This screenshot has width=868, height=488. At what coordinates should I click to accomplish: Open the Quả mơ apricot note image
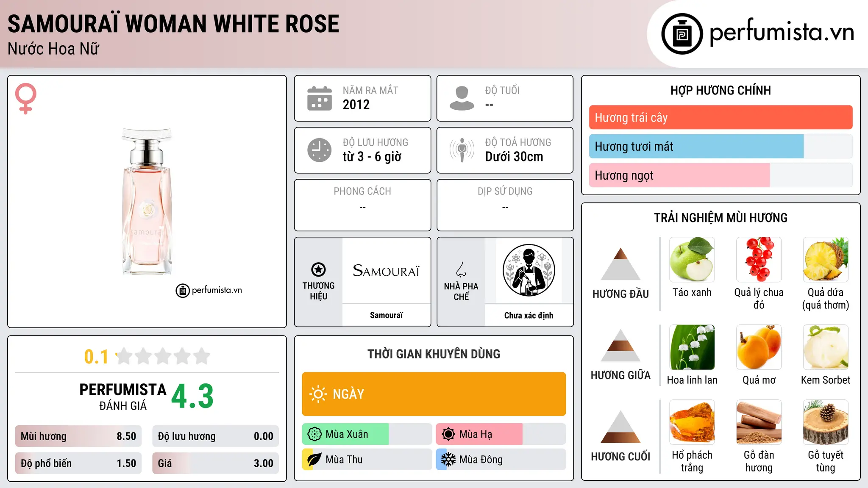pos(759,347)
